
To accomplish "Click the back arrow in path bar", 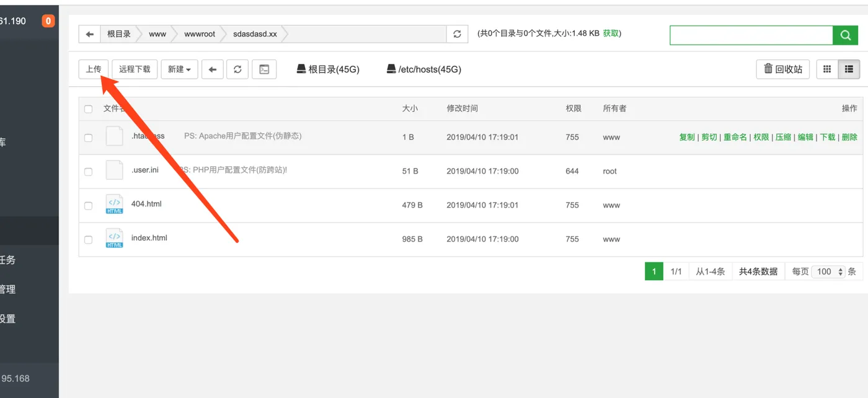I will click(x=90, y=34).
